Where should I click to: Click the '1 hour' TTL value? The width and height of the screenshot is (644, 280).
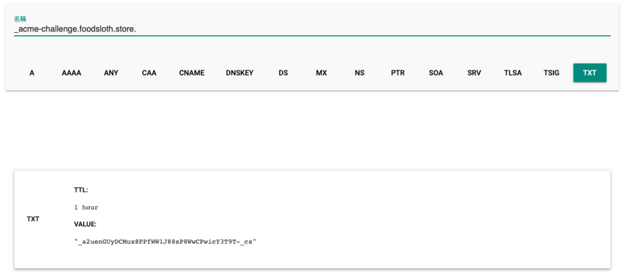pos(86,207)
